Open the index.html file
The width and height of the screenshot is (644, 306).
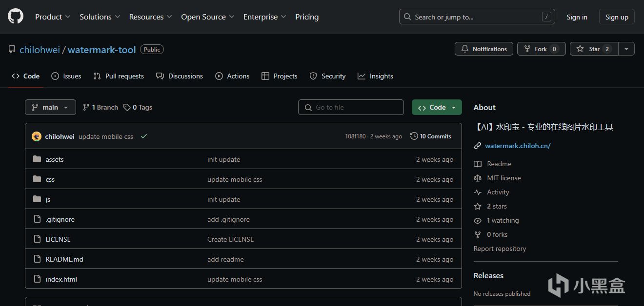[x=61, y=279]
